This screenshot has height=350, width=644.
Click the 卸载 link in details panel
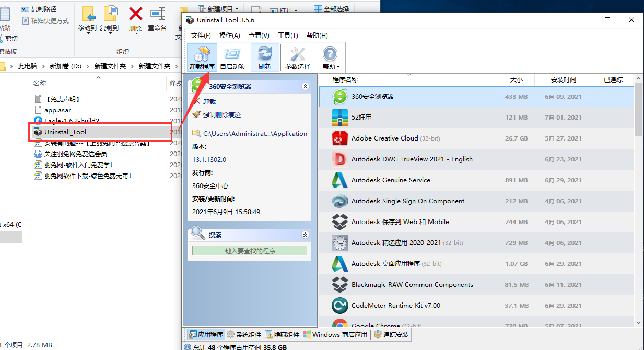(209, 102)
